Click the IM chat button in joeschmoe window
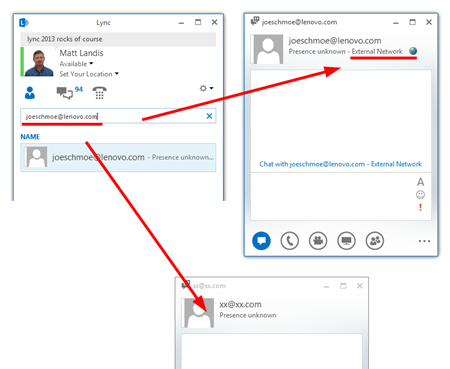450x369 pixels. tap(261, 241)
